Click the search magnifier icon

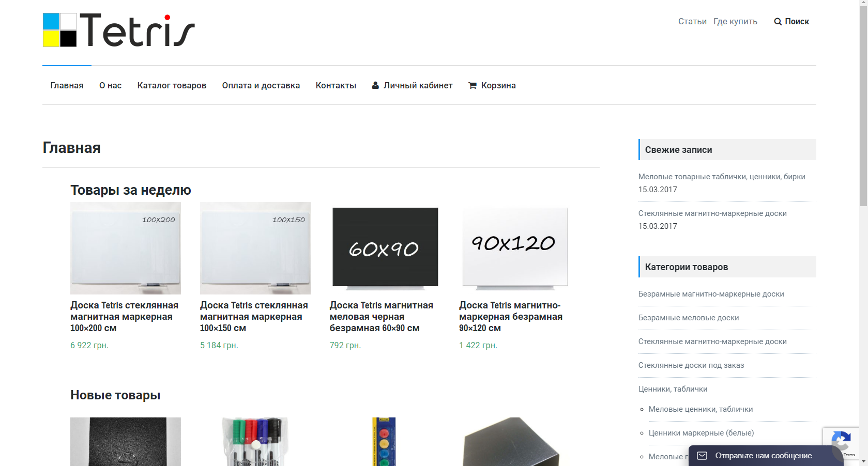pyautogui.click(x=778, y=22)
